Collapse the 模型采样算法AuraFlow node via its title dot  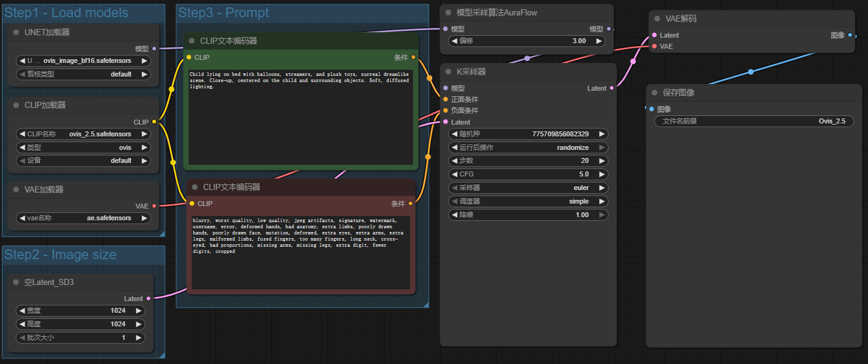[x=448, y=12]
